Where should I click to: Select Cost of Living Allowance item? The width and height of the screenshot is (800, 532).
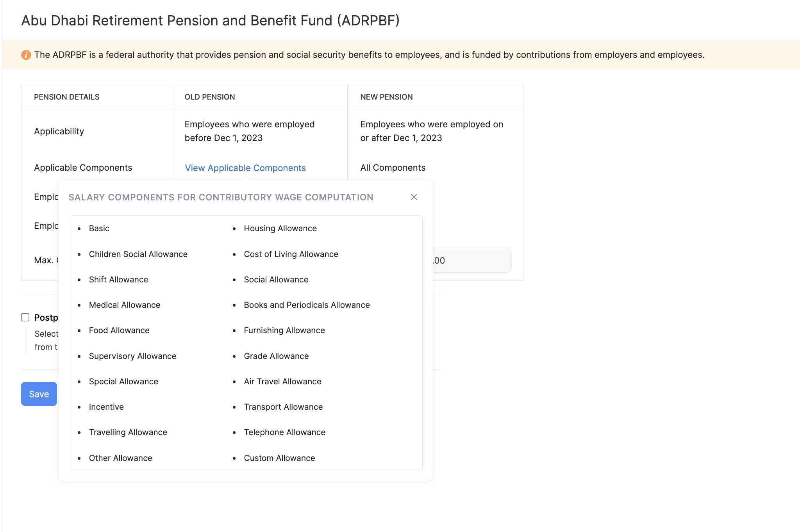(291, 254)
